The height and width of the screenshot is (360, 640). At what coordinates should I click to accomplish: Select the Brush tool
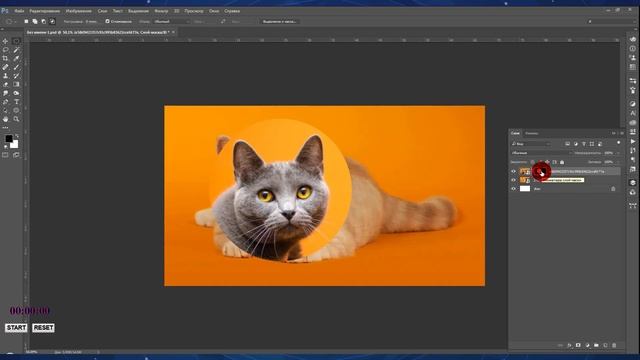16,67
